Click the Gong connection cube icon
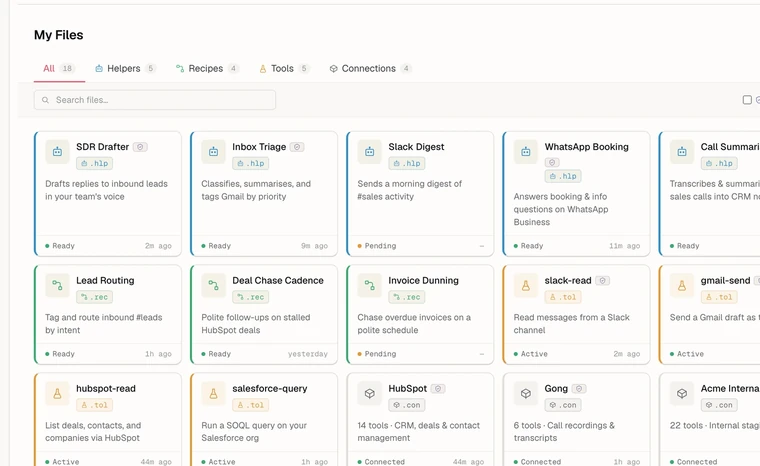 [525, 393]
